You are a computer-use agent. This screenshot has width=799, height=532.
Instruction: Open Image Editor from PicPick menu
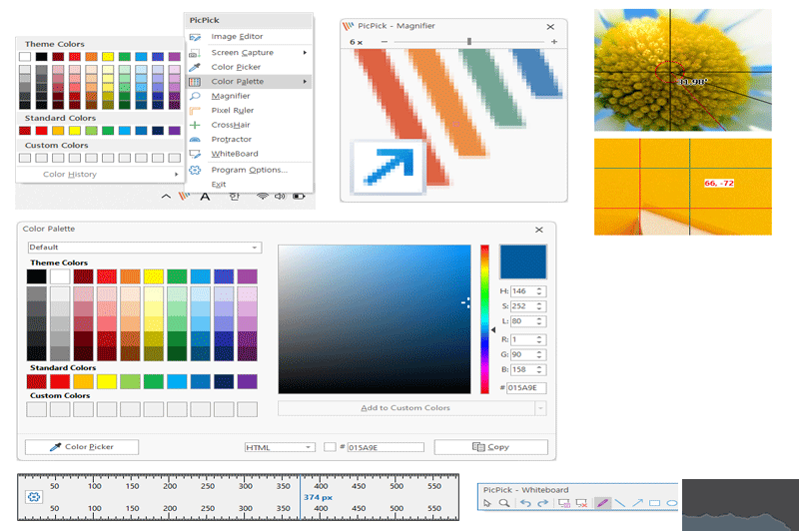point(237,37)
